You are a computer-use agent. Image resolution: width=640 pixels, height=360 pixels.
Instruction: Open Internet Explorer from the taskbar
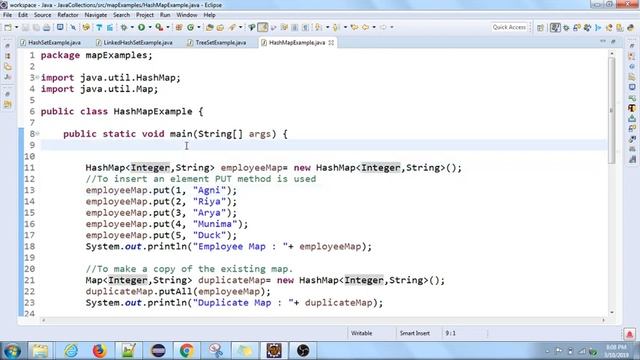pyautogui.click(x=71, y=351)
